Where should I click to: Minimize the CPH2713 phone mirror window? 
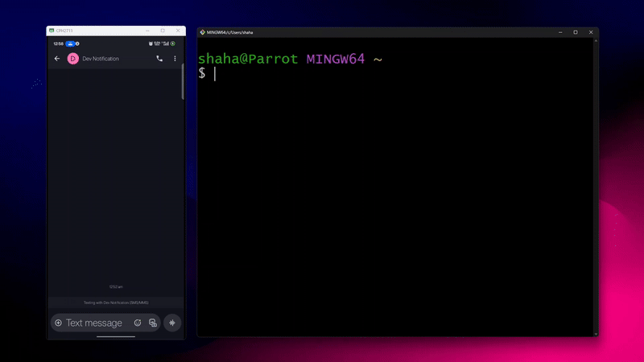(x=147, y=31)
